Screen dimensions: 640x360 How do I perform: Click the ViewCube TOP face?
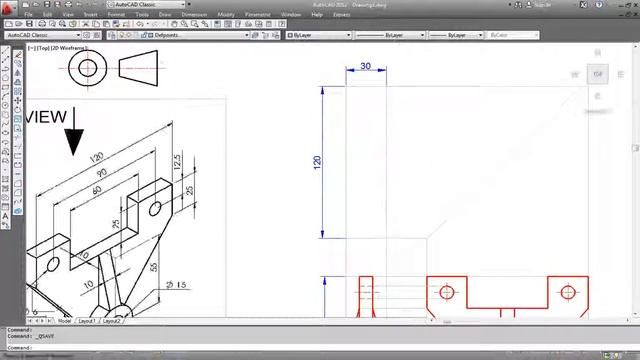(598, 74)
